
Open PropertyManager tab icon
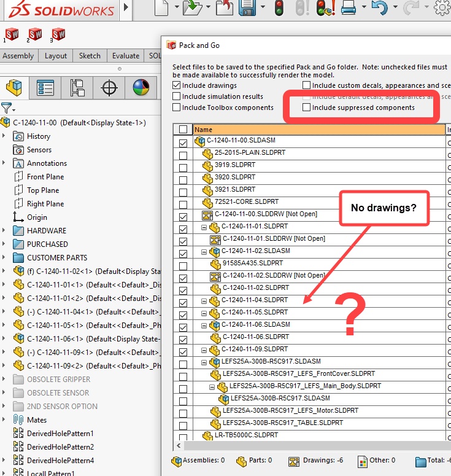[x=45, y=88]
